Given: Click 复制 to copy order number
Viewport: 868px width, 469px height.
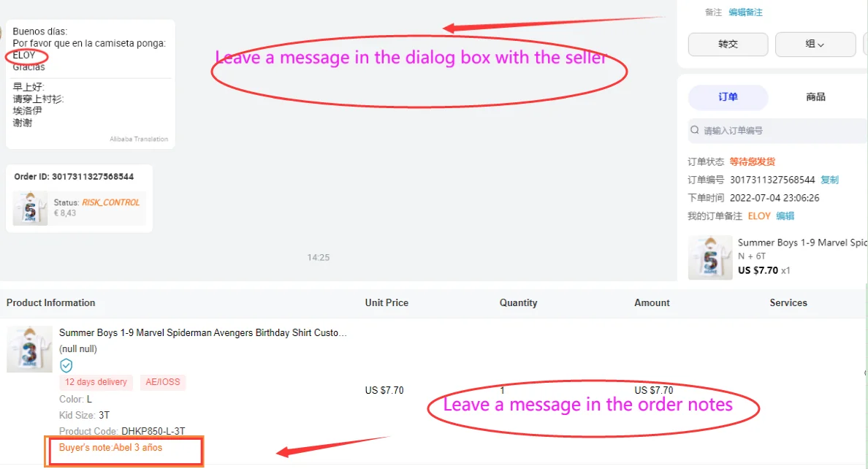Looking at the screenshot, I should tap(829, 180).
